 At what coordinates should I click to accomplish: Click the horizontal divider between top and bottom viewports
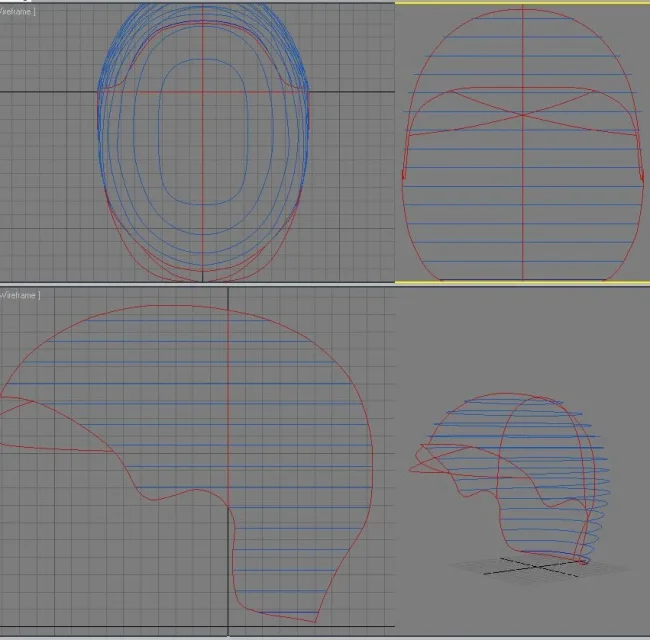200,284
